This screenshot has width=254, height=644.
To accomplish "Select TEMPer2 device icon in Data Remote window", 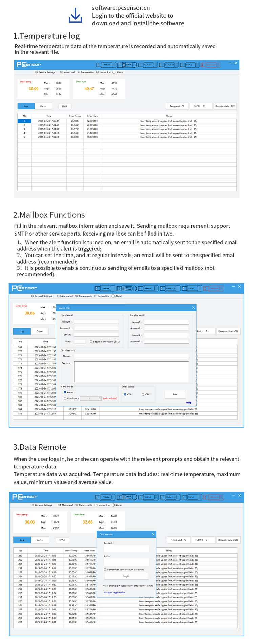I will (x=192, y=497).
